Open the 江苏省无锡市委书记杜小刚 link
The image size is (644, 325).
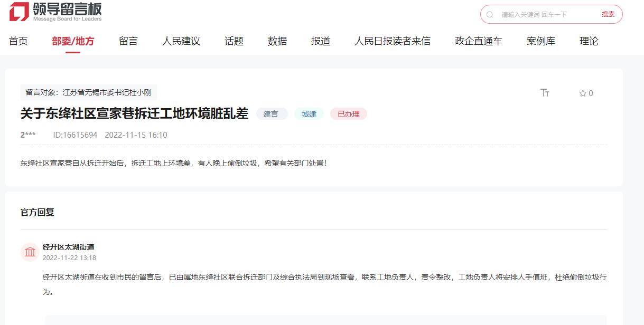[108, 91]
